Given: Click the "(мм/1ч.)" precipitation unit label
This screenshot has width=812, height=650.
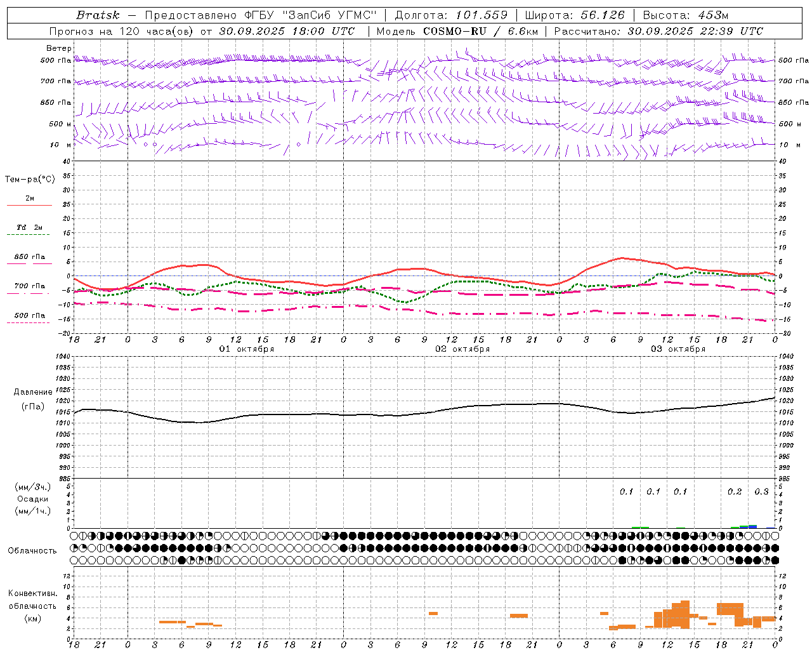Looking at the screenshot, I should pos(33,511).
